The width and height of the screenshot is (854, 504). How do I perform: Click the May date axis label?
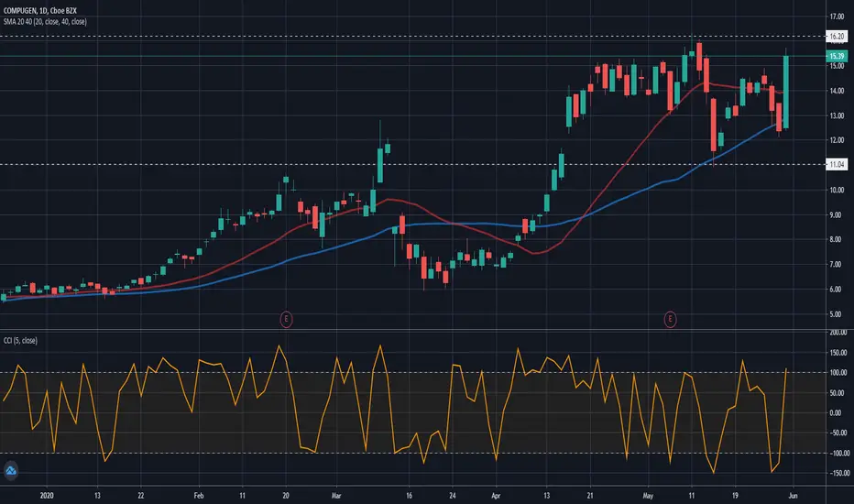pyautogui.click(x=648, y=496)
